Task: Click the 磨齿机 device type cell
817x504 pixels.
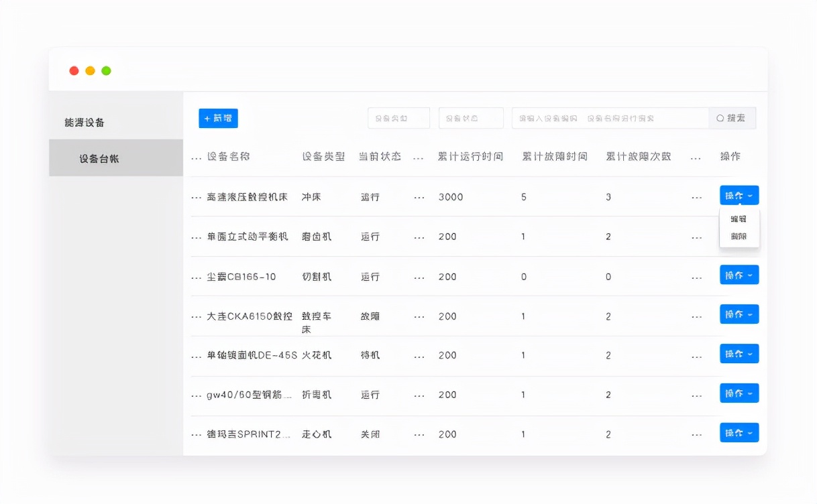Action: coord(317,237)
